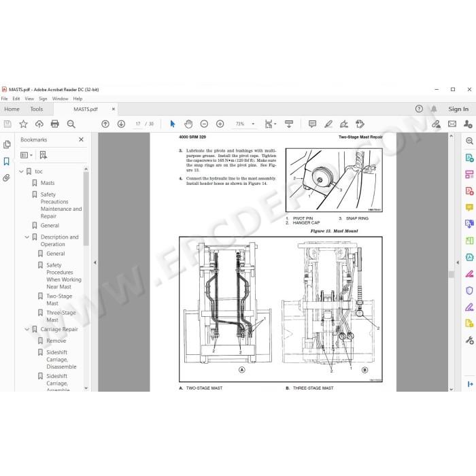Click the share with others icon
Viewport: 476px width, 476px height.
(x=468, y=124)
